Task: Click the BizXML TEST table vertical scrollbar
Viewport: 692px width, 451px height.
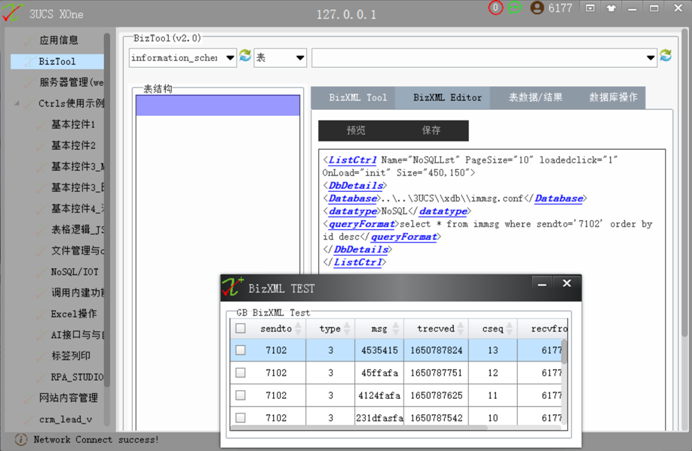Action: click(564, 351)
